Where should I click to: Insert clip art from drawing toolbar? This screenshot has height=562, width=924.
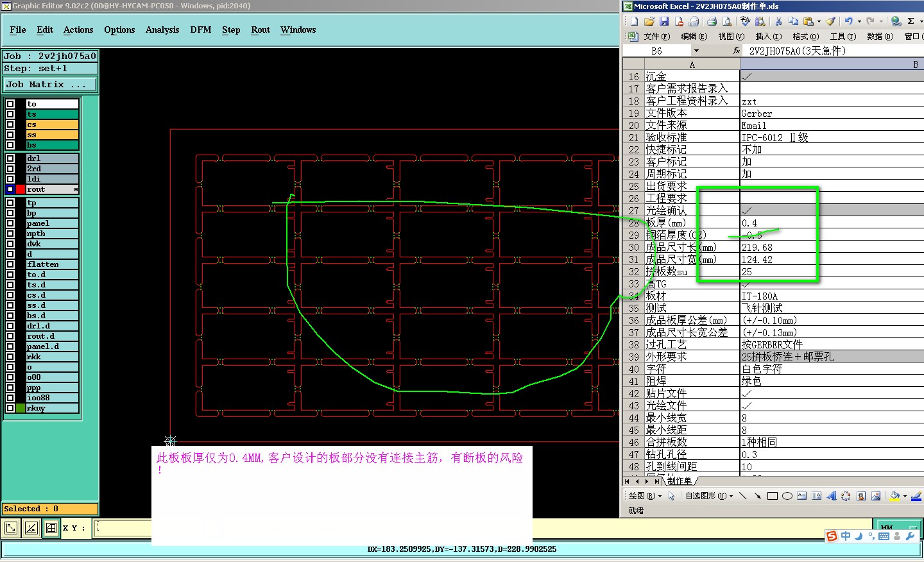pos(860,496)
